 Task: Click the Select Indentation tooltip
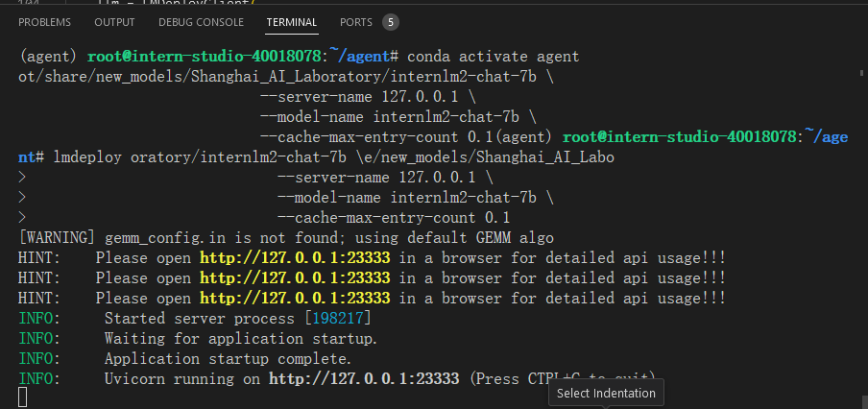pos(606,393)
